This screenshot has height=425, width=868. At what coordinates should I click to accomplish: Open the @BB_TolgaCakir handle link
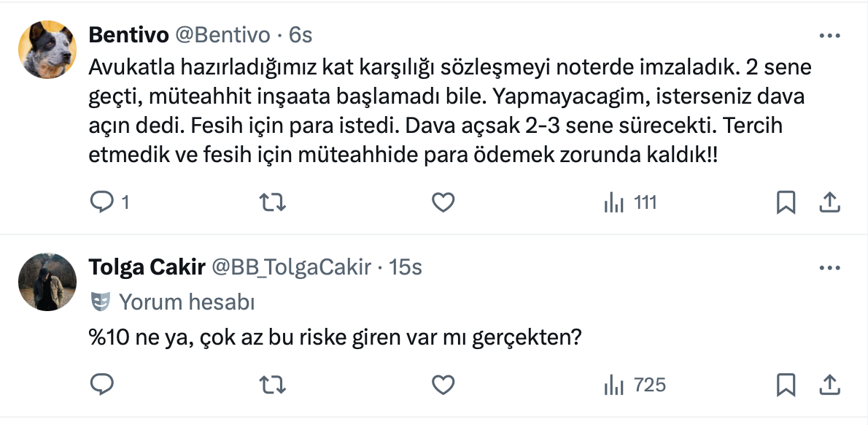(292, 268)
